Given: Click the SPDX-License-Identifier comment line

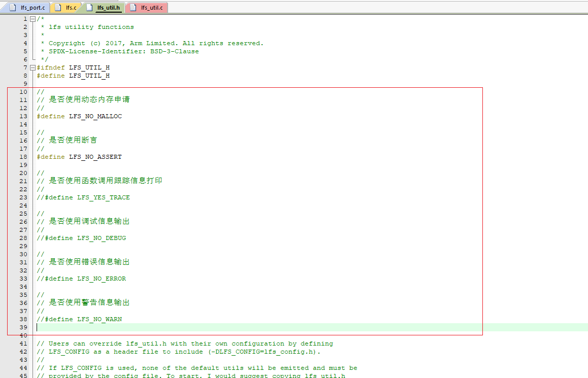Looking at the screenshot, I should coord(120,51).
